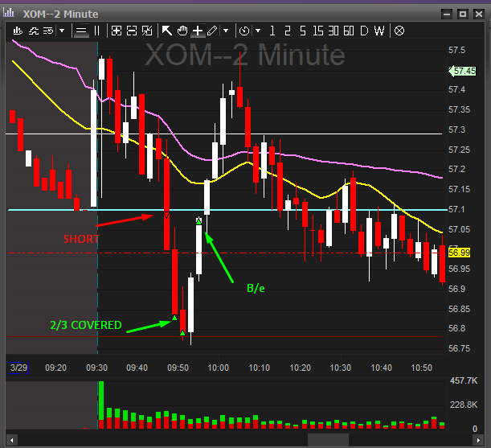
Task: Click the 457.7K volume axis label
Action: click(x=464, y=381)
